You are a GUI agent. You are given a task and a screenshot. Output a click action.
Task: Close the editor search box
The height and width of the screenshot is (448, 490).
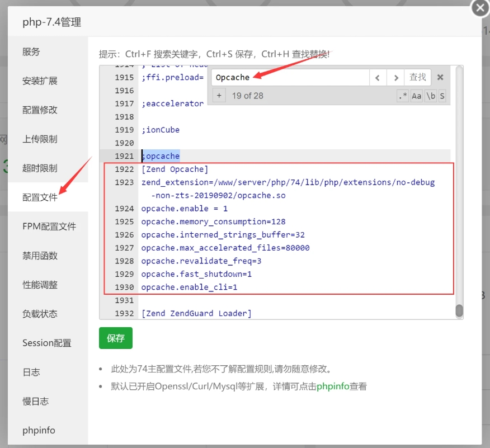coord(440,77)
